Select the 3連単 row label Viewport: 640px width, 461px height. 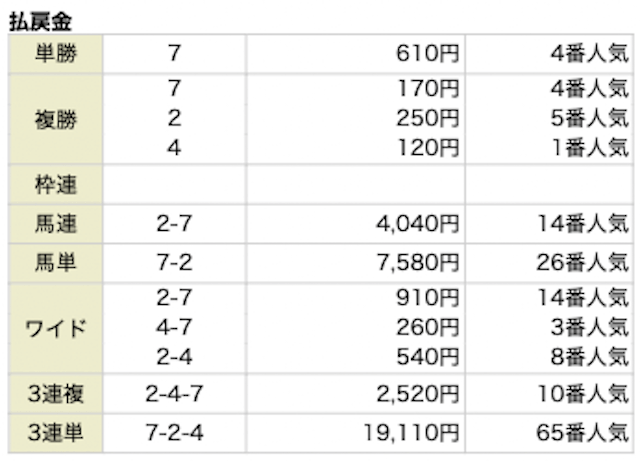coord(56,433)
